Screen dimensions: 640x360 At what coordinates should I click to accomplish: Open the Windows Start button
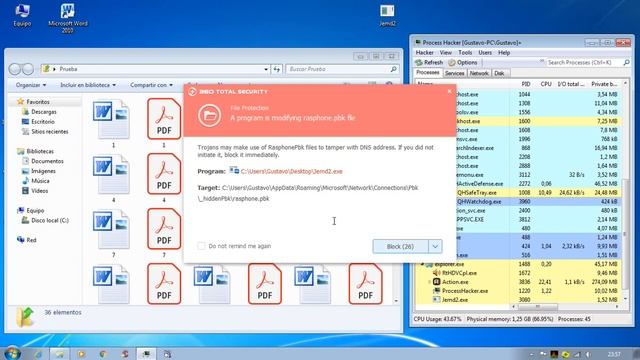12,353
